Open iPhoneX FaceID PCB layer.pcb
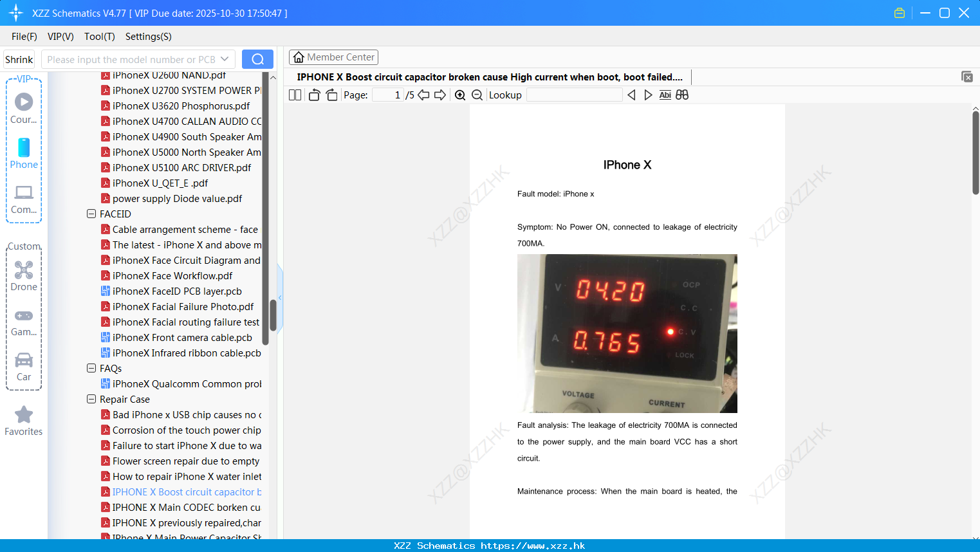 [x=177, y=291]
